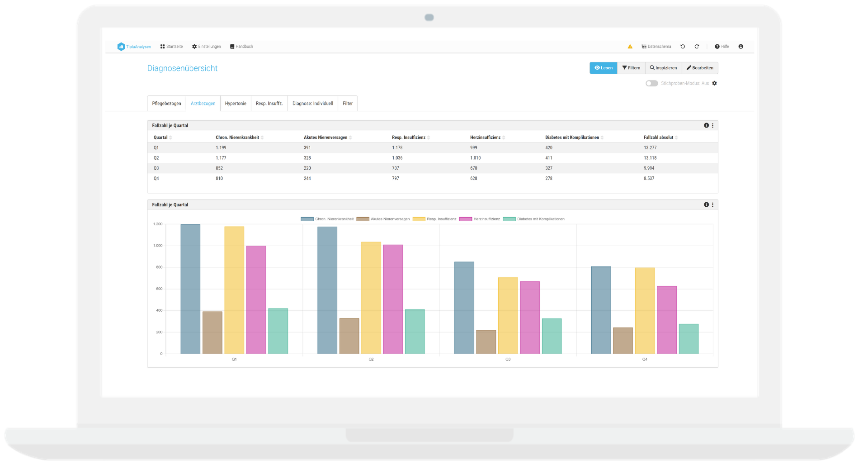Toggle Akutes Nierenversagen series in chart legend
Viewport: 868px width, 466px height.
[383, 219]
